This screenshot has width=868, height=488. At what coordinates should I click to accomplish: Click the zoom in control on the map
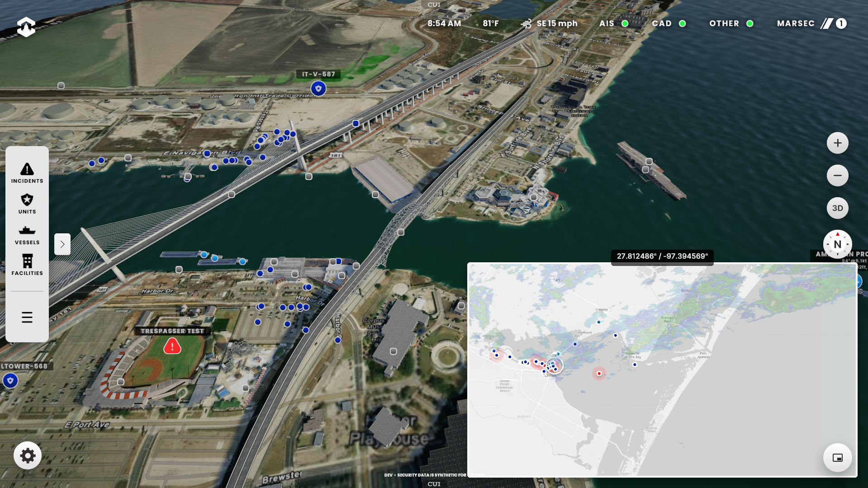click(838, 142)
